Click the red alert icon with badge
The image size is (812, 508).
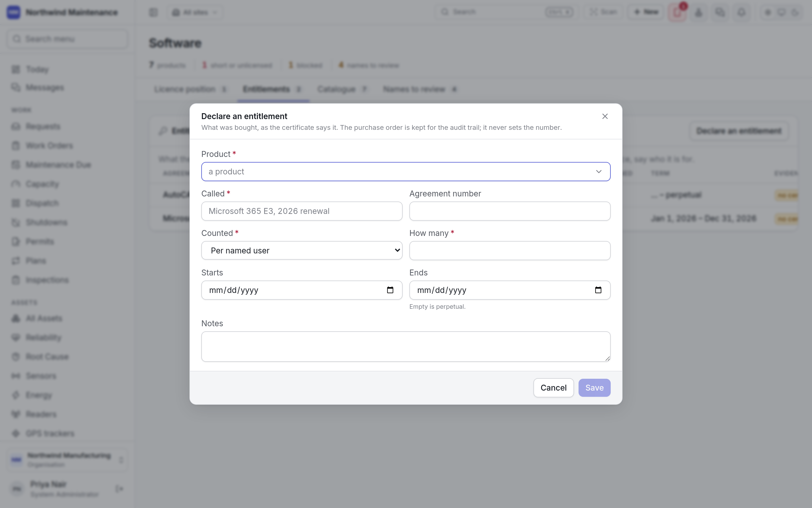(x=677, y=12)
